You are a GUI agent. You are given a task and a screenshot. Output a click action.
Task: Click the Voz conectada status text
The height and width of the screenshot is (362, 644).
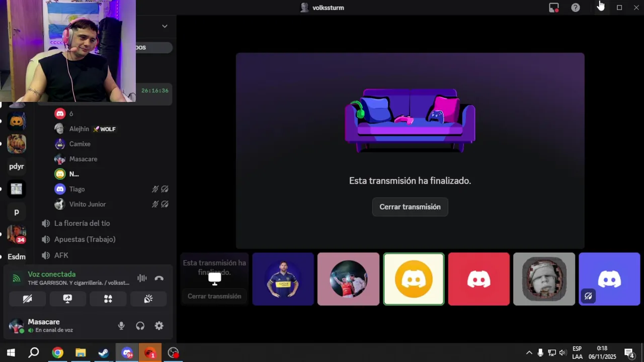click(x=51, y=274)
